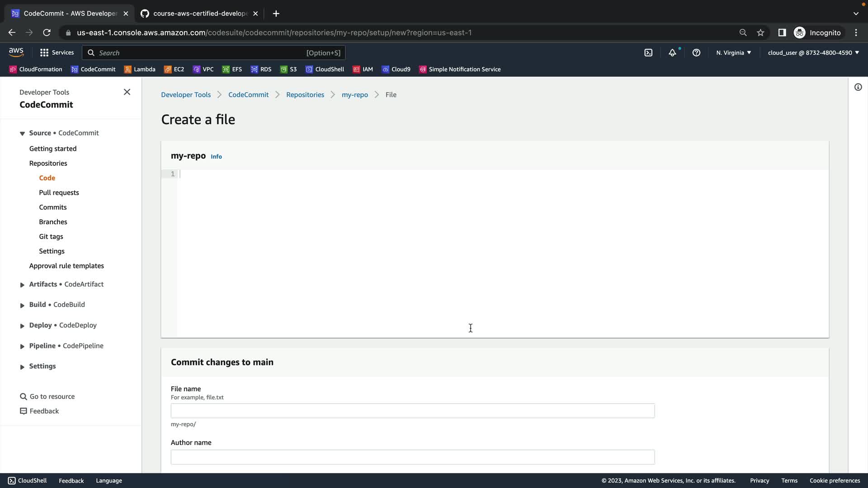Click the File name input field

coord(412,411)
